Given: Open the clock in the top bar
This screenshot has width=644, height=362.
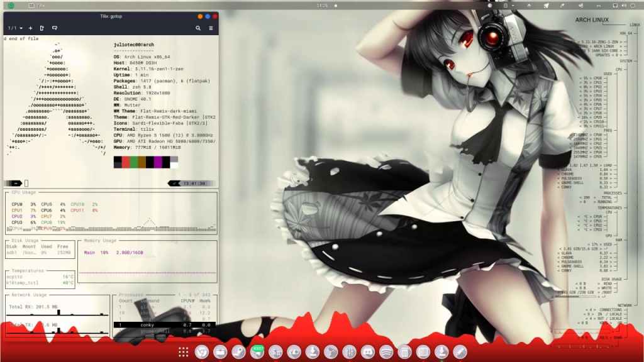Looking at the screenshot, I should tap(322, 5).
